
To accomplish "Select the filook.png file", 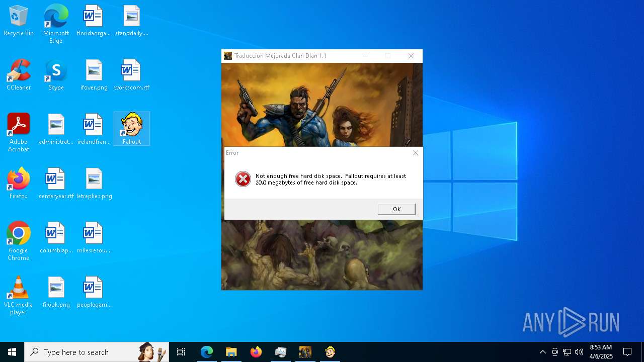I will pyautogui.click(x=56, y=292).
